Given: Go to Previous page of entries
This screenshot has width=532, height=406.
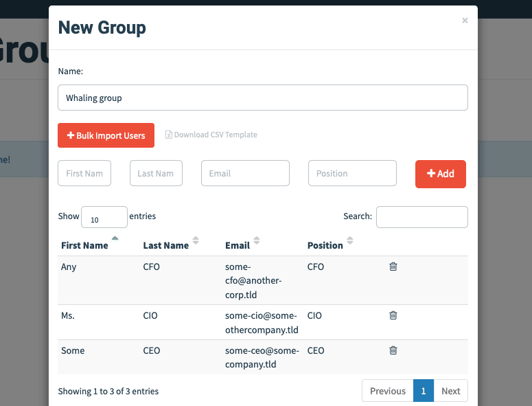Looking at the screenshot, I should [387, 391].
